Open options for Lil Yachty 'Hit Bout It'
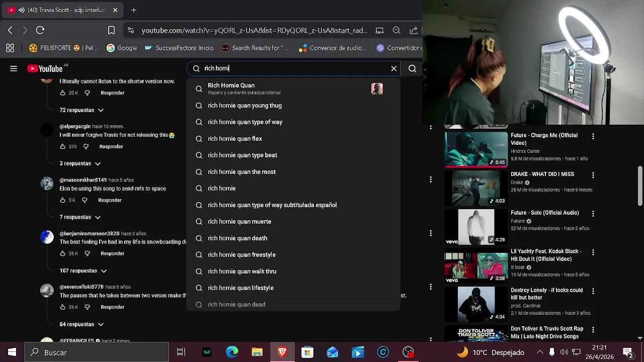 tap(593, 252)
